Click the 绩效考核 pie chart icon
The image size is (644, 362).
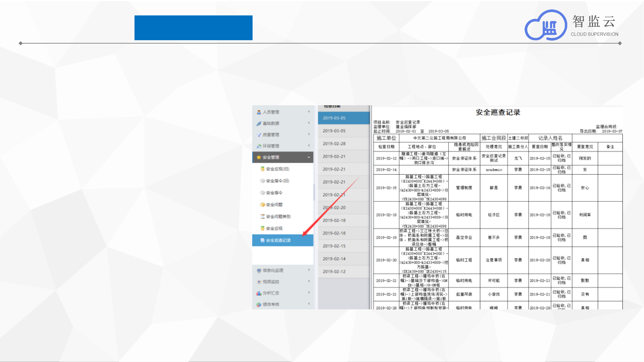tap(259, 305)
